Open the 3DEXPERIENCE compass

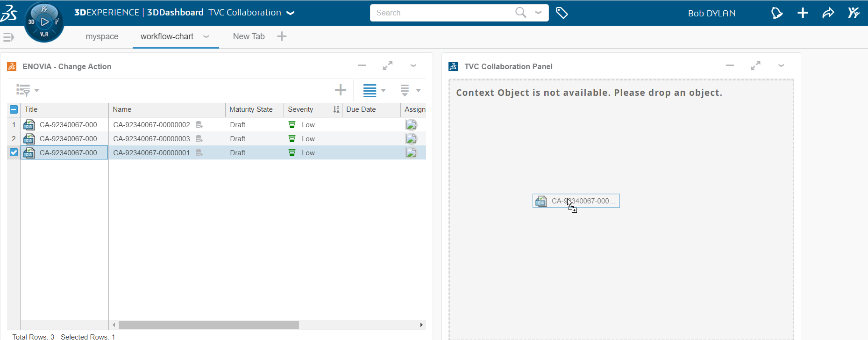tap(44, 22)
